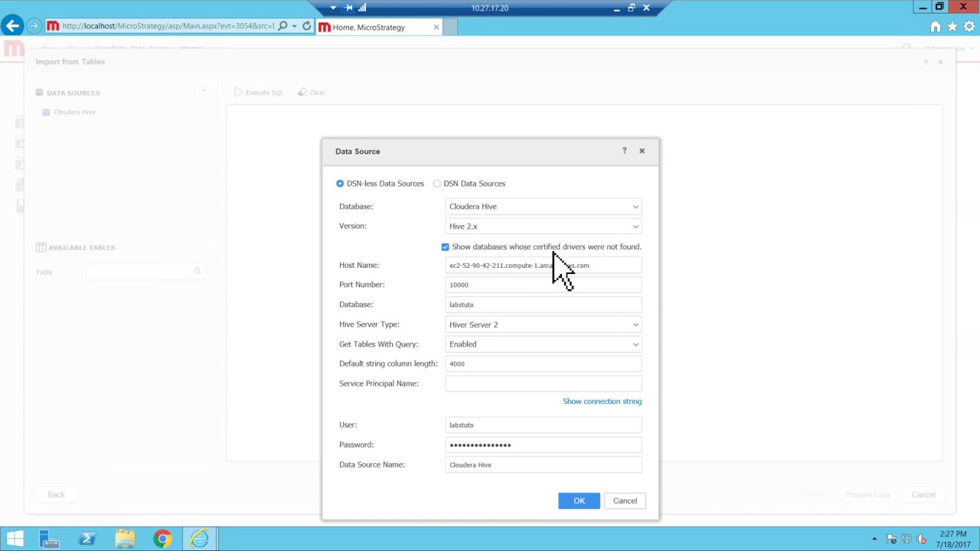Open a new browser tab
This screenshot has width=980, height=551.
(x=450, y=28)
